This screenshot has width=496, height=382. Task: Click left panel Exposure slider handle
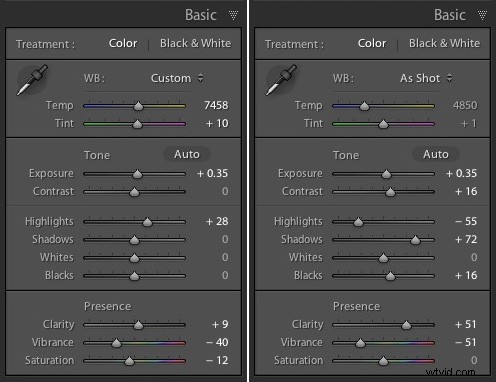(x=137, y=174)
